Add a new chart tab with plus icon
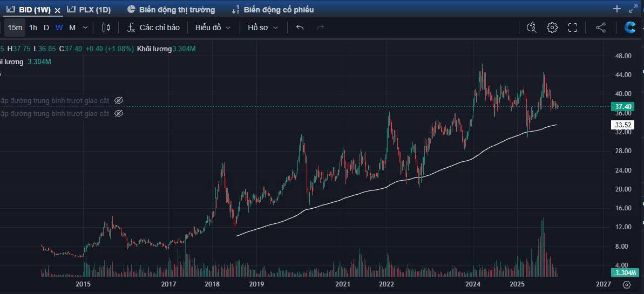Viewport: 644px width, 294px height. 617,9
